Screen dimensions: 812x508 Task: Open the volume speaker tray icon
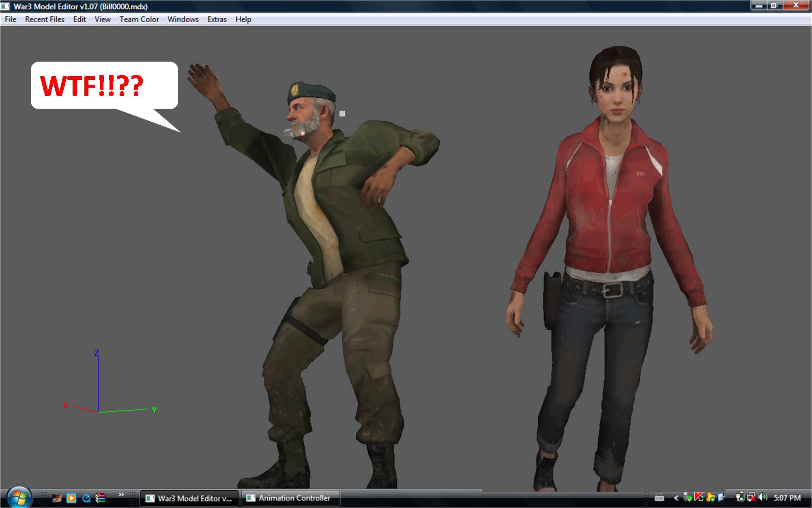[x=763, y=497]
